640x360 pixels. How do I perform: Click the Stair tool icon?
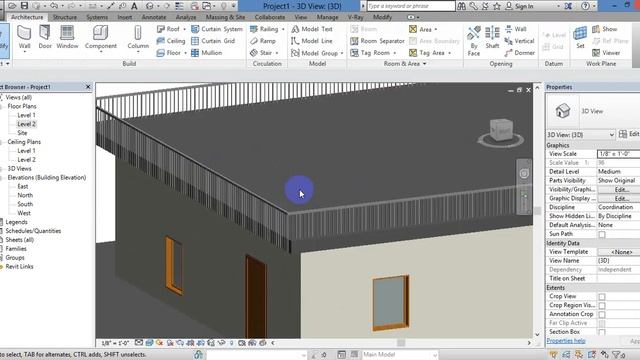(x=254, y=53)
